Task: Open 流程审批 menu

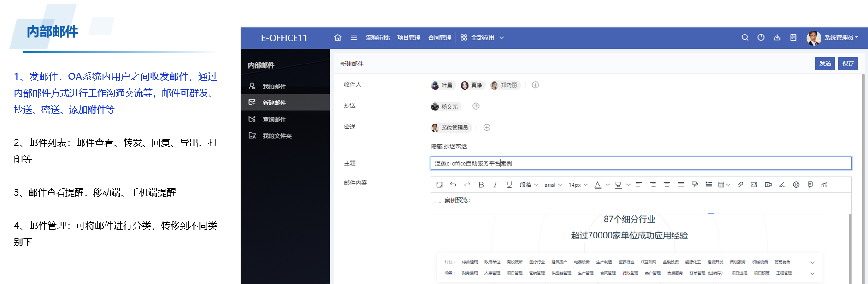Action: [x=378, y=38]
